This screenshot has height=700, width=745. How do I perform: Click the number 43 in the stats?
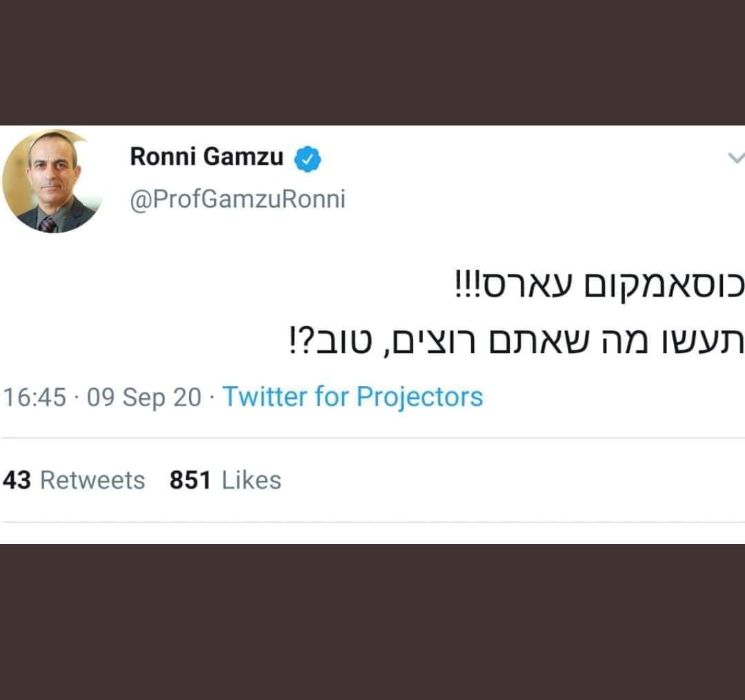(x=17, y=480)
